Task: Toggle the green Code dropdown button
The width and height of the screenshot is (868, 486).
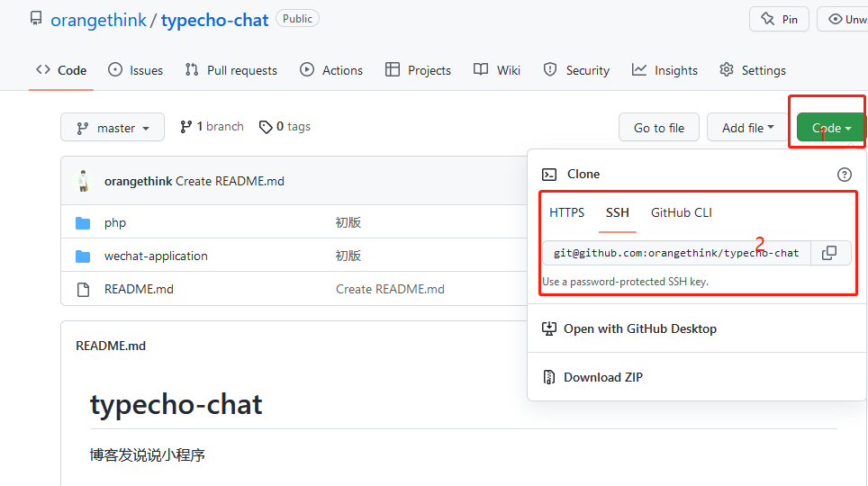Action: click(x=831, y=128)
